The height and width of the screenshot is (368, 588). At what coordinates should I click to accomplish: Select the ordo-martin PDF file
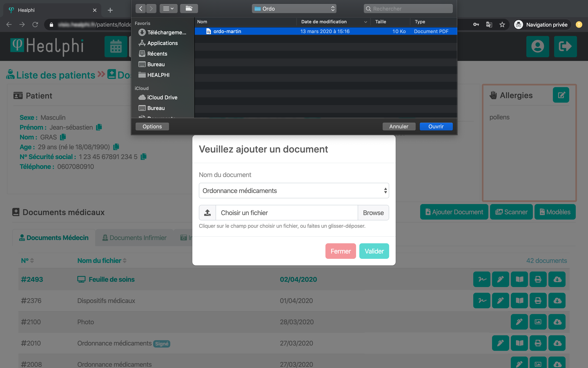pos(326,31)
